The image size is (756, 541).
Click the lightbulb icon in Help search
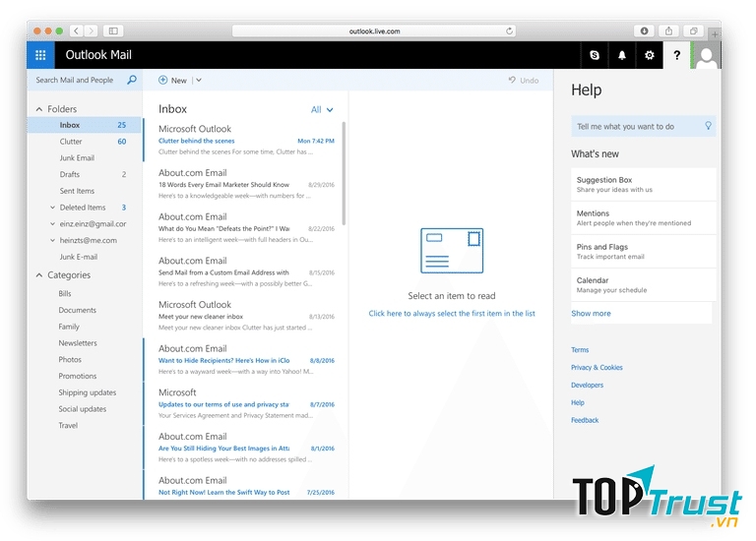tap(708, 126)
